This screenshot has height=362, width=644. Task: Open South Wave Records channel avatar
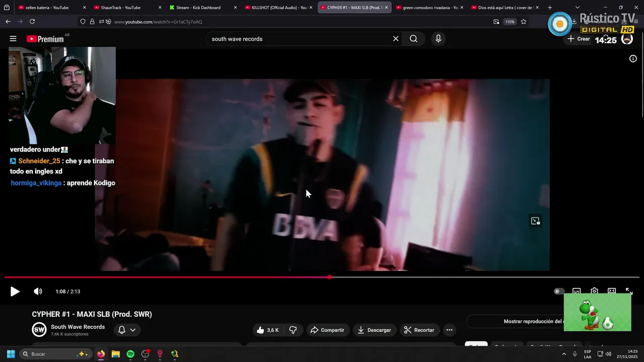tap(39, 330)
